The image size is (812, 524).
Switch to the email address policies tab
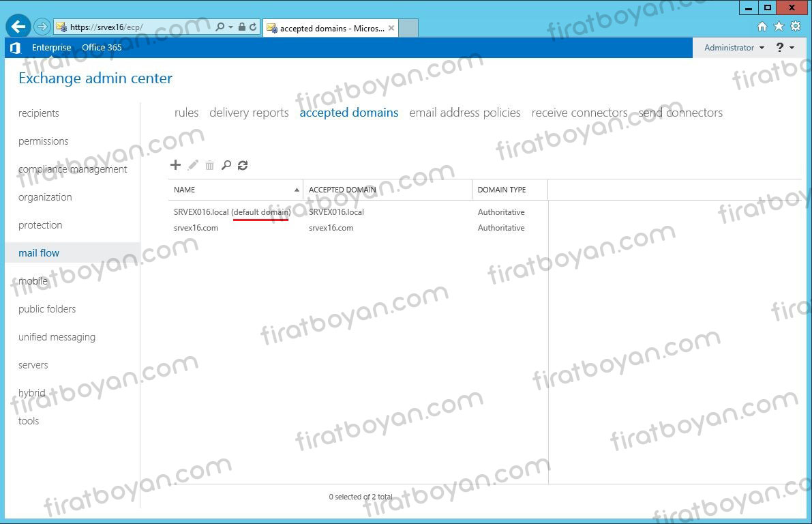click(465, 113)
